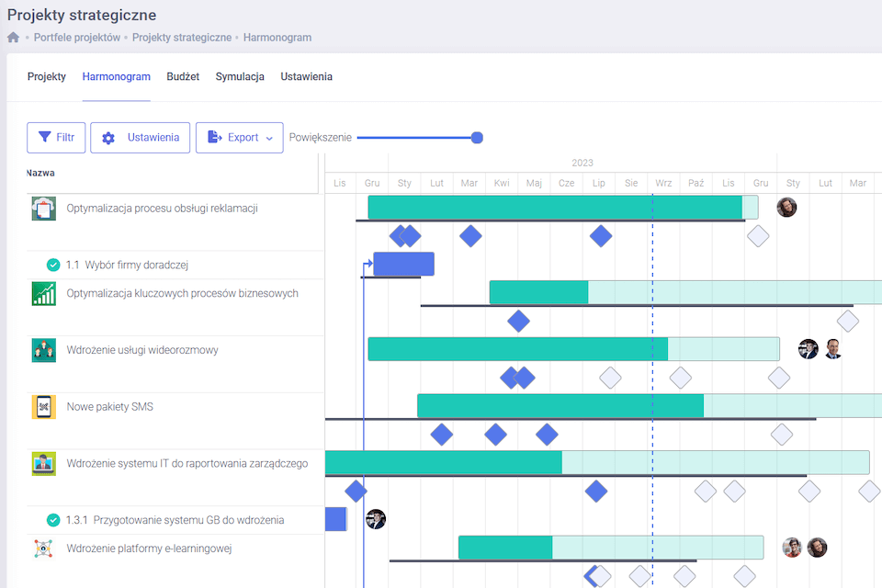Click the home icon in the breadcrumb
The width and height of the screenshot is (882, 588).
pos(13,38)
